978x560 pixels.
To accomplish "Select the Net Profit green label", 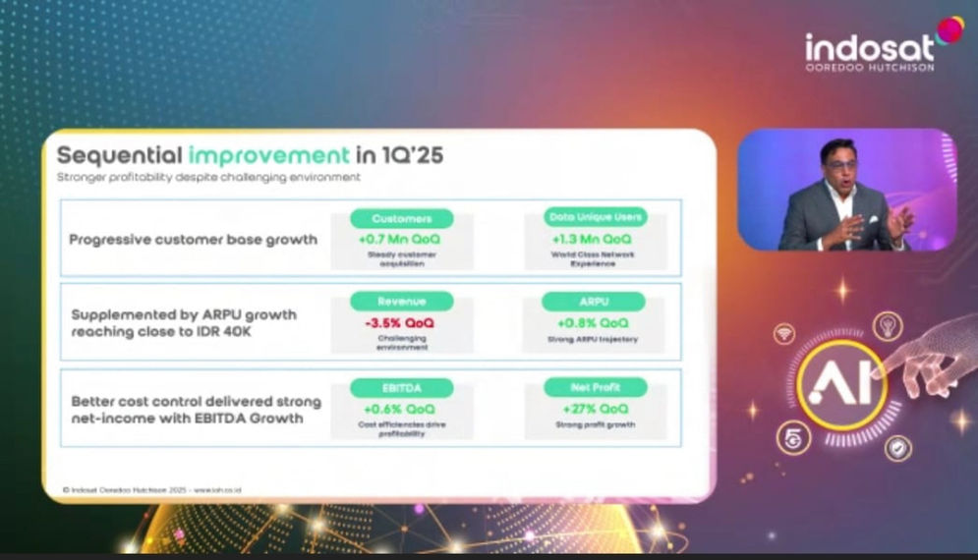I will point(596,387).
